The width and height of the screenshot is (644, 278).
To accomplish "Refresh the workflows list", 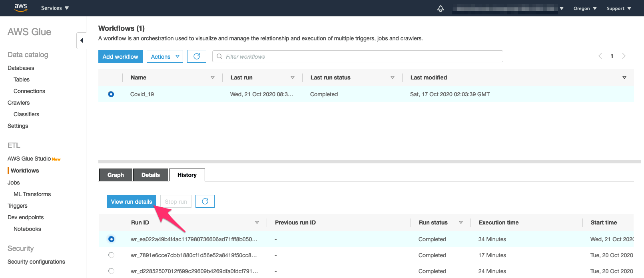I will pos(197,56).
